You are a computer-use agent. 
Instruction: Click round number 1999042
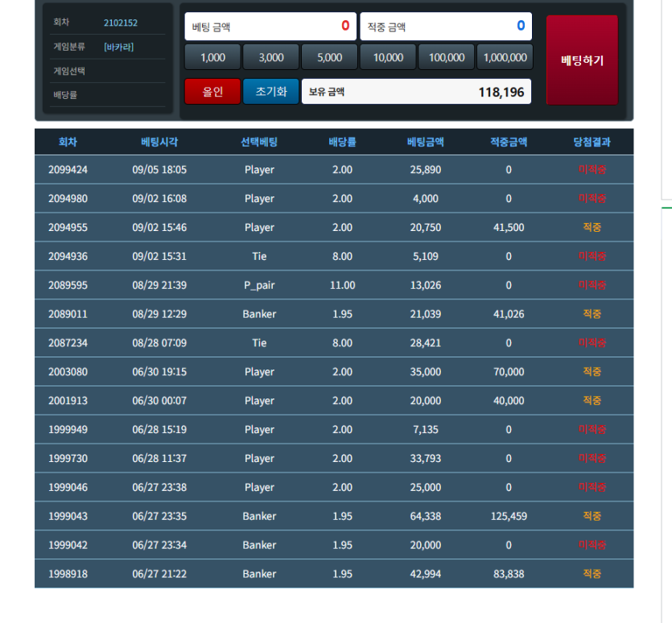click(68, 545)
